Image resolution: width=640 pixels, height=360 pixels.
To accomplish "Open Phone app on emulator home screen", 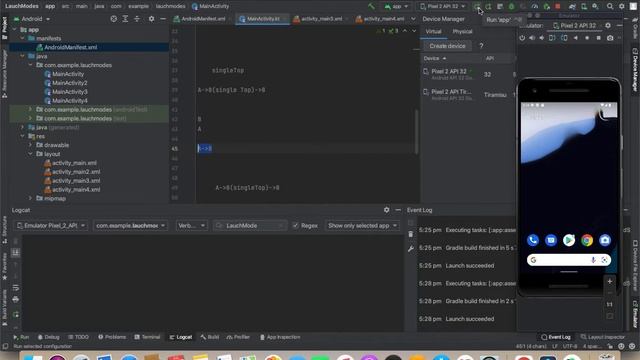I will point(533,240).
